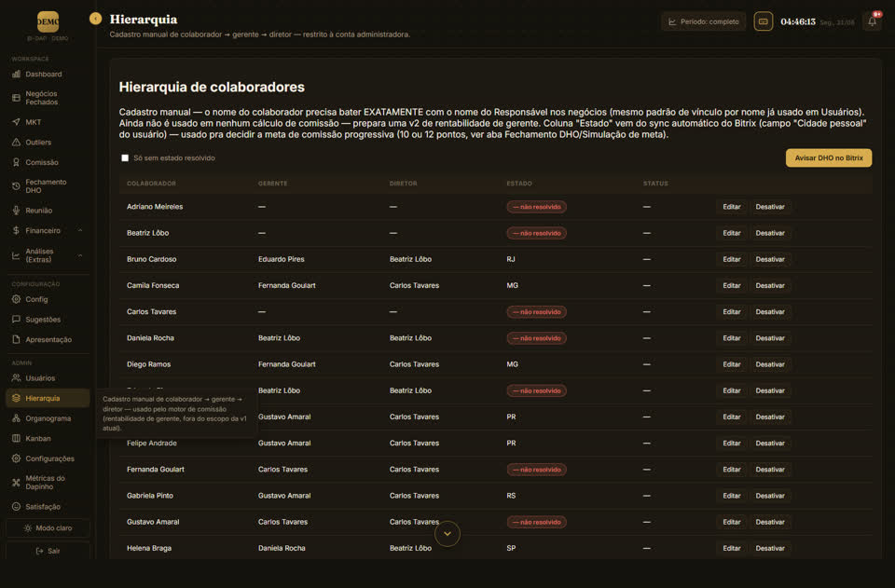Click the round down-chevron button over the table

click(x=447, y=534)
